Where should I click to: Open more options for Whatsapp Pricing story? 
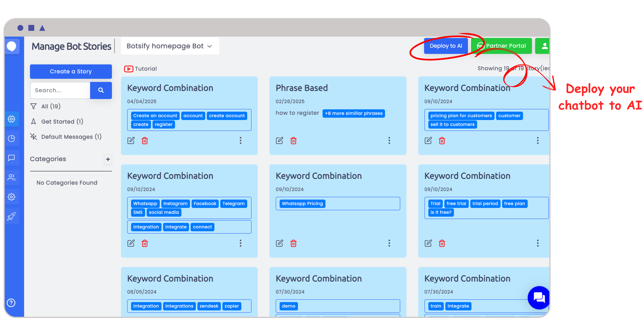click(x=389, y=243)
